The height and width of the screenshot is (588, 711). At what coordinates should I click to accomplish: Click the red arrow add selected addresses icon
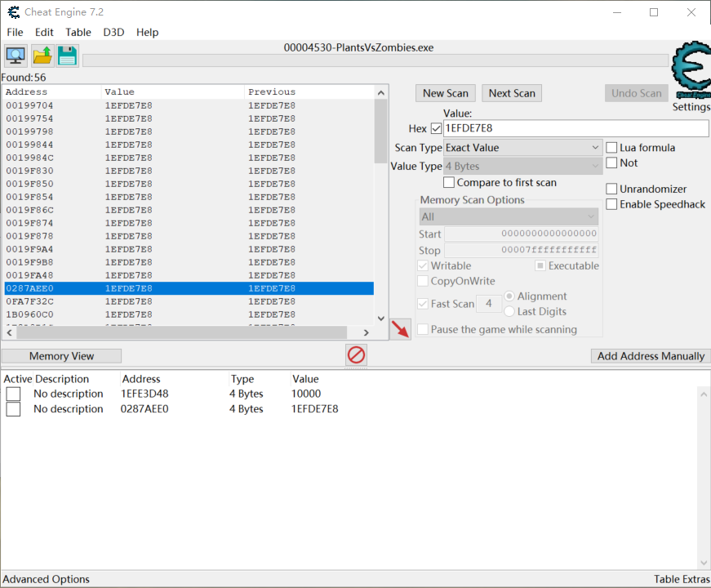tap(400, 329)
